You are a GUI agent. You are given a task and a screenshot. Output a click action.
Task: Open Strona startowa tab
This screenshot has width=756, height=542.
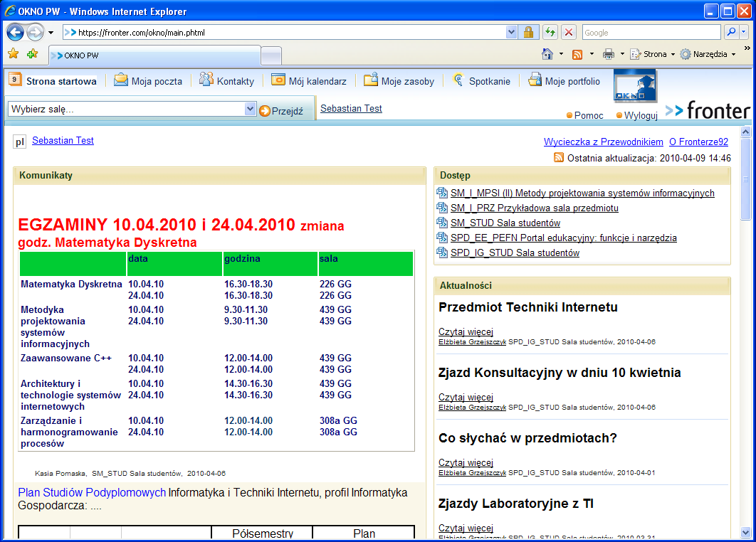tap(53, 80)
